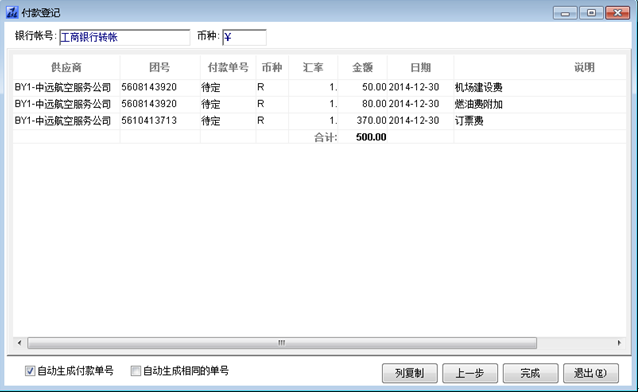Select the 币种 column header in table
This screenshot has width=639, height=392.
coord(272,67)
